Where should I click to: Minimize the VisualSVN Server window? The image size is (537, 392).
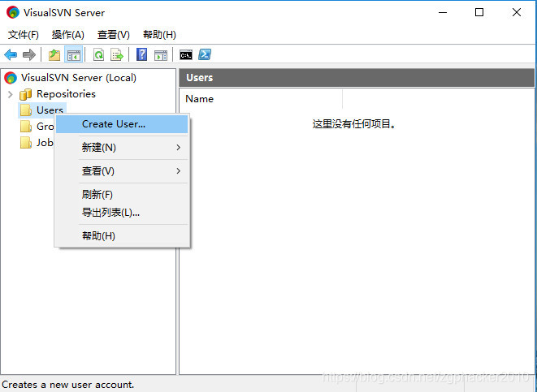tap(443, 13)
